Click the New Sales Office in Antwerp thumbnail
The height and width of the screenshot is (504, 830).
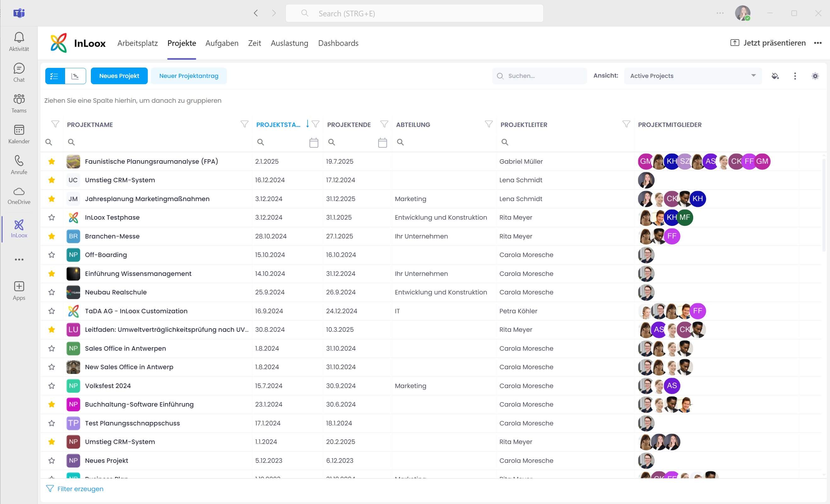(73, 367)
